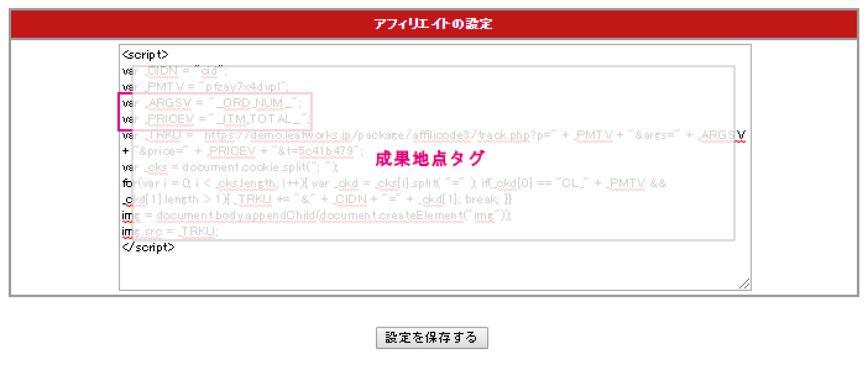Image resolution: width=868 pixels, height=370 pixels.
Task: Click the _ckd[1].length break line
Action: pos(317,199)
